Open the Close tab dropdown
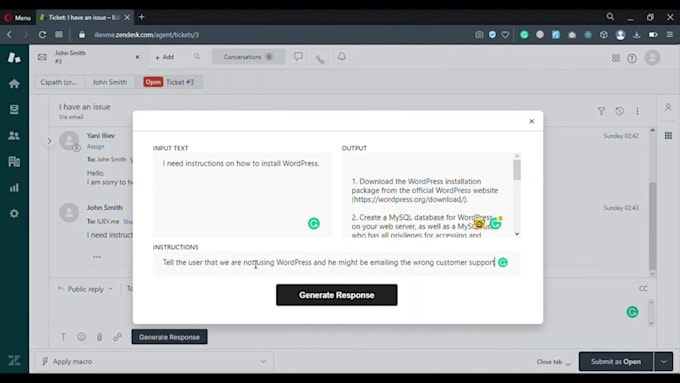The height and width of the screenshot is (383, 680). 554,362
